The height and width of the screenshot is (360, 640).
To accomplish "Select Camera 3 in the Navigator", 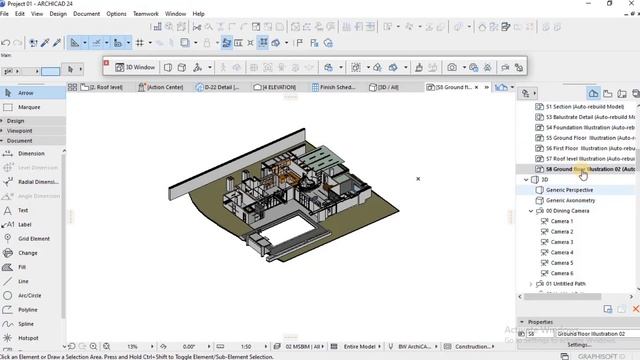I will click(562, 242).
